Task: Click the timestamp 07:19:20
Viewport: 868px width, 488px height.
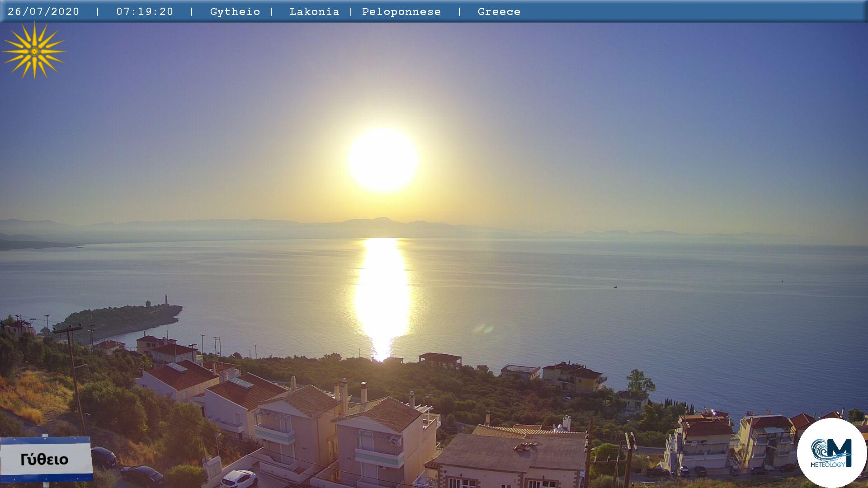Action: pos(145,12)
